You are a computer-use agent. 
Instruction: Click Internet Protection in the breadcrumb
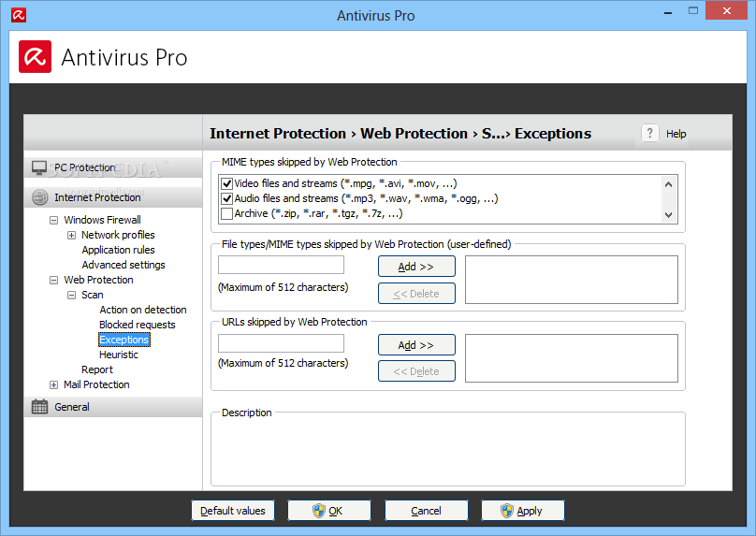pyautogui.click(x=278, y=134)
